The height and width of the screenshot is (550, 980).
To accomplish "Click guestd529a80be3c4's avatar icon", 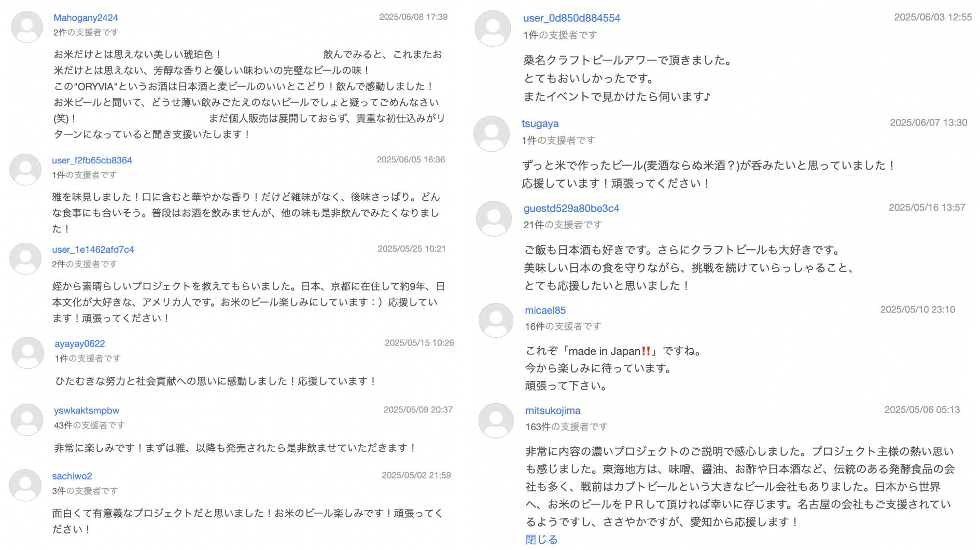I will pos(494,218).
